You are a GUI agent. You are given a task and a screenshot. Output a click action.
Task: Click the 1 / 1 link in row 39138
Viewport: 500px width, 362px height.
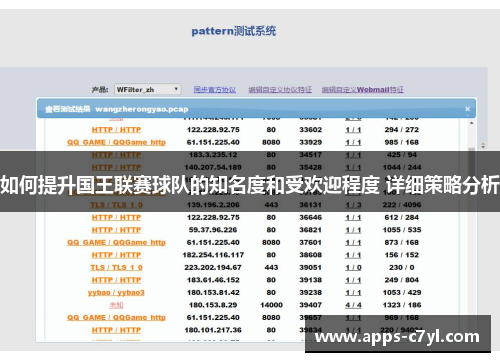click(x=353, y=280)
